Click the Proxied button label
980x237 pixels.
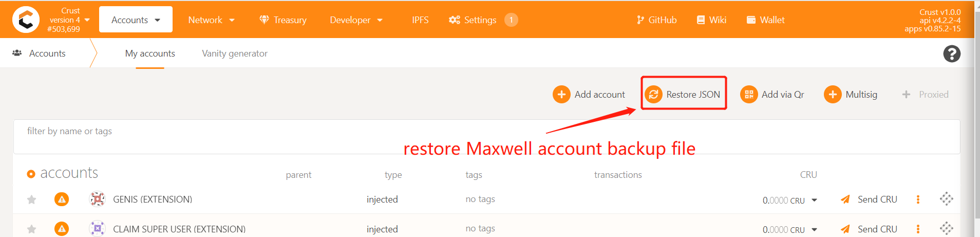pyautogui.click(x=933, y=95)
